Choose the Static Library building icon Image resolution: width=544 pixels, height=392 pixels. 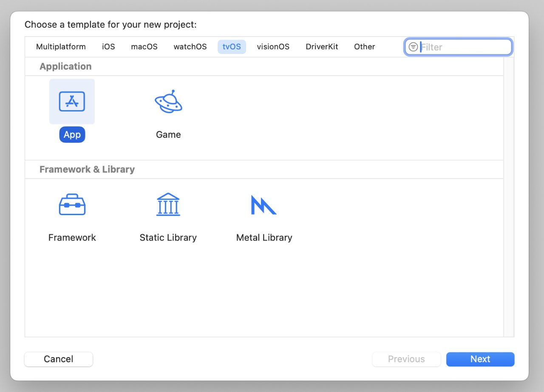pos(168,205)
